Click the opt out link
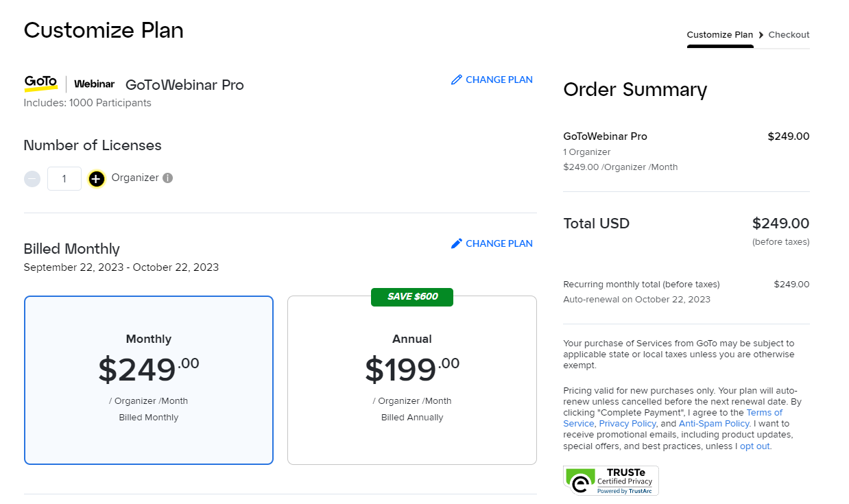Viewport: 849px width, 504px height. (x=755, y=446)
